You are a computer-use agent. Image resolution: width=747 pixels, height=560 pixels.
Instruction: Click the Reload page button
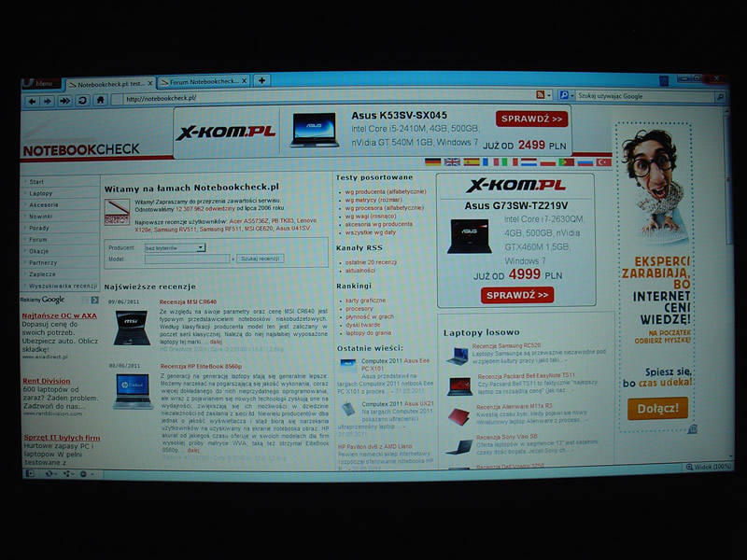82,101
